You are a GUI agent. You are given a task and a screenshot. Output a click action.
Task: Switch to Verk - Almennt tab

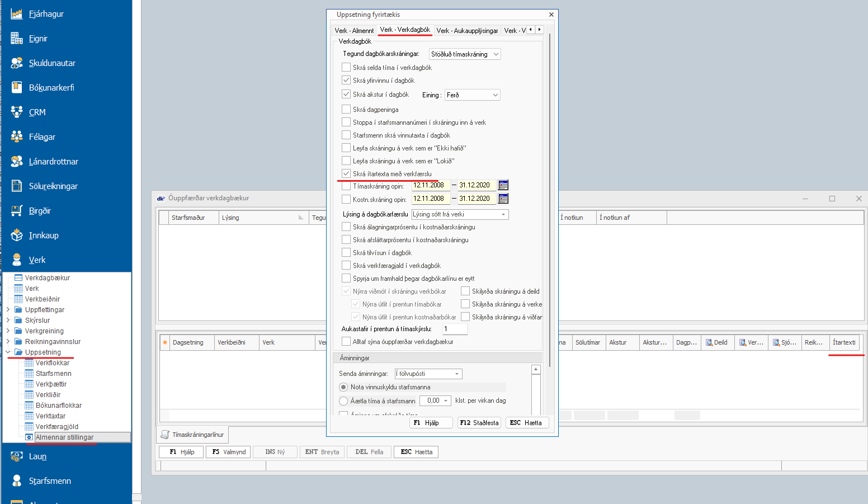354,31
